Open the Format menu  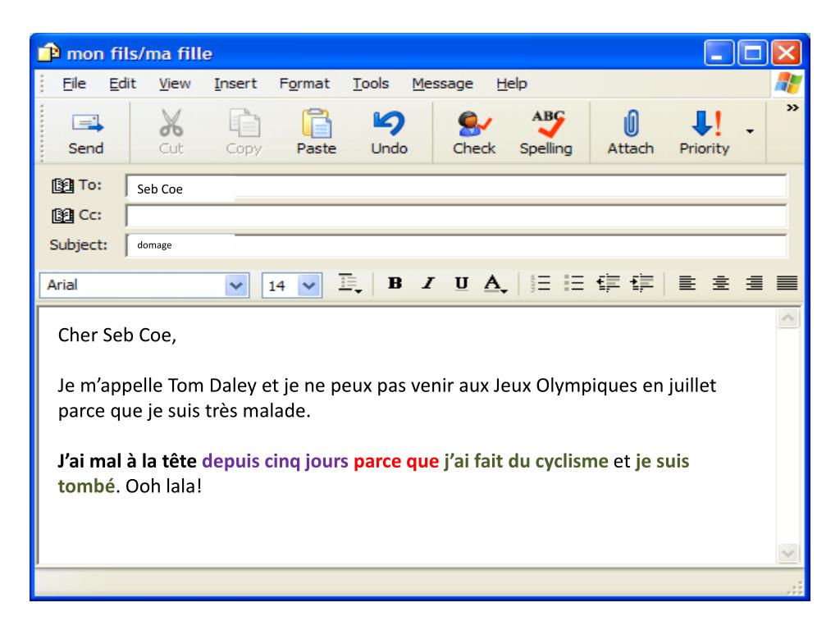[x=304, y=84]
